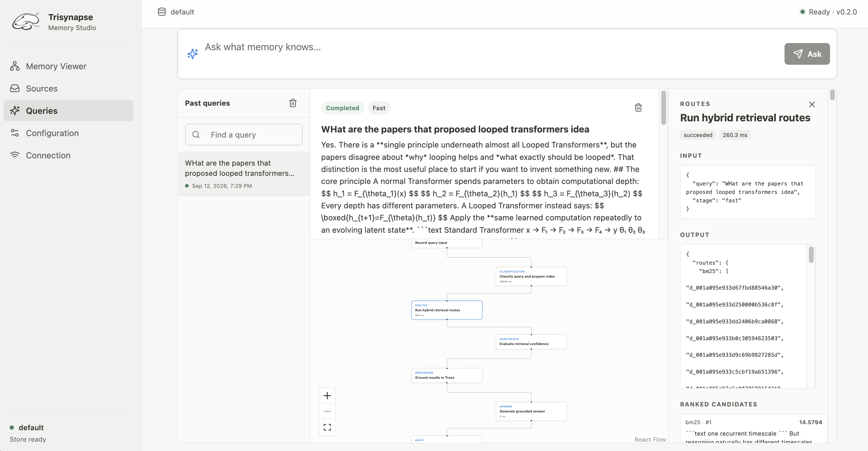The image size is (868, 451).
Task: Click the d_001a095e933d67fbd88546a30 output id
Action: click(x=734, y=288)
